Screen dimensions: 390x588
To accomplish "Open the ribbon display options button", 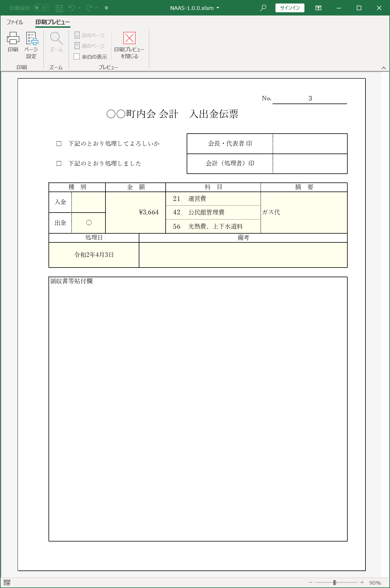I will pyautogui.click(x=318, y=8).
